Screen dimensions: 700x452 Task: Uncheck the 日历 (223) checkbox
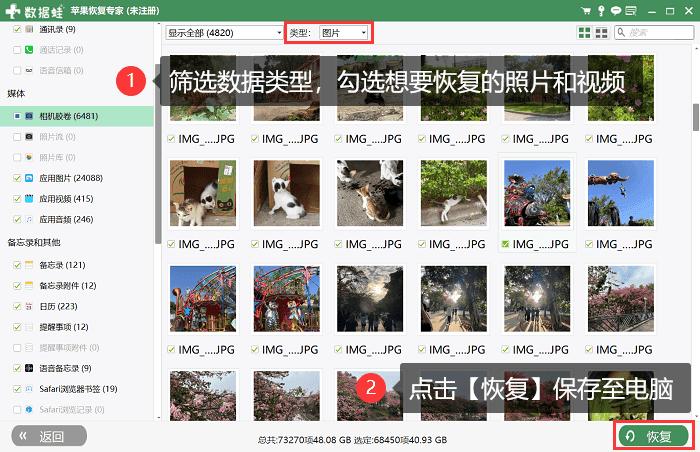pos(17,306)
